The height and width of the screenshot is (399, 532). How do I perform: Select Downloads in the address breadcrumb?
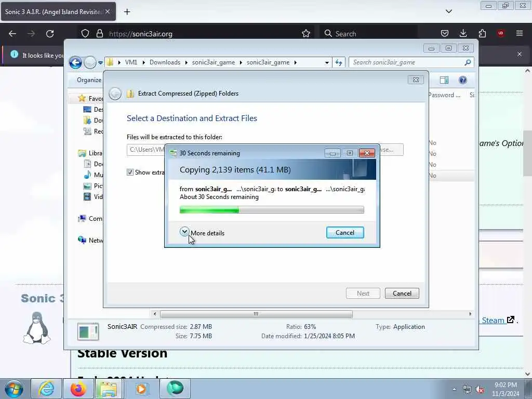click(165, 62)
